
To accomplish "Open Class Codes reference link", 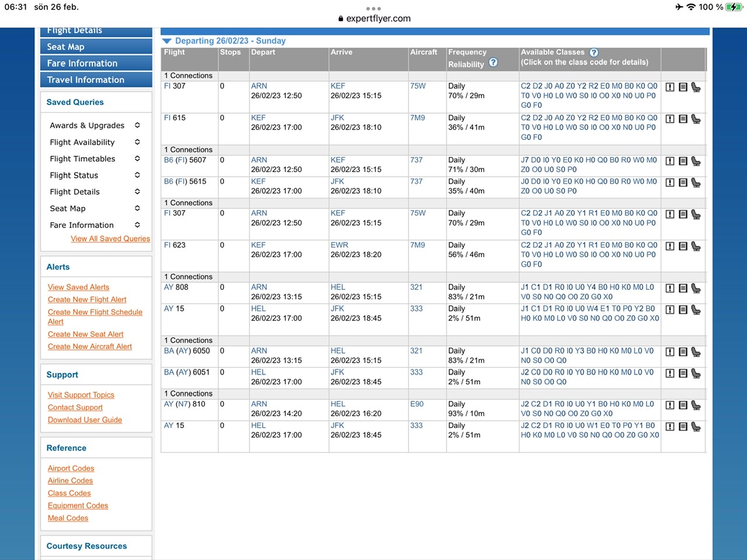I will tap(69, 494).
